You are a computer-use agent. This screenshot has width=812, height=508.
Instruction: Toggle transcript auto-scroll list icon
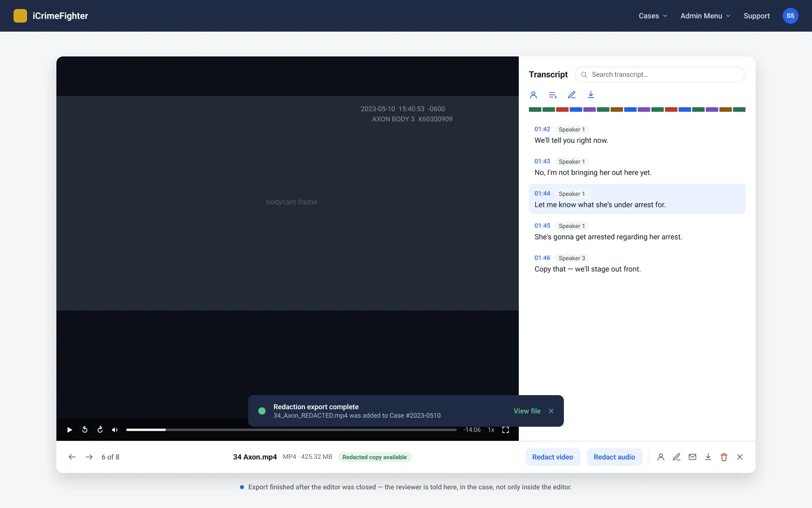(553, 95)
